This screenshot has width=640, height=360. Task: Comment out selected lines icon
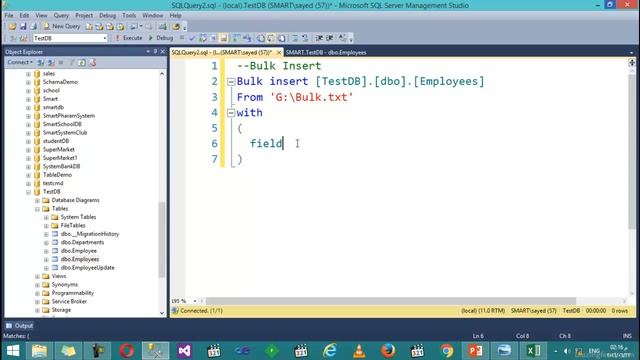click(295, 38)
